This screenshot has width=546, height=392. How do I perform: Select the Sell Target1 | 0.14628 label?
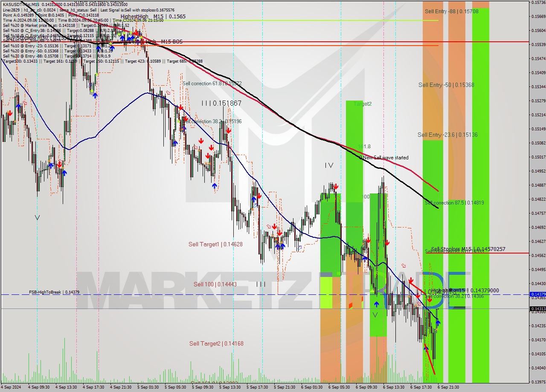[215, 244]
